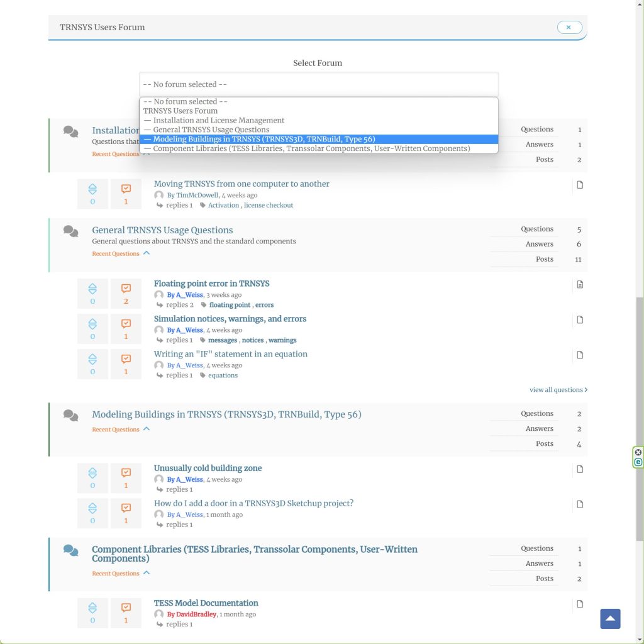The image size is (644, 644).
Task: Open General TRNSYS Usage Questions forum heading
Action: 162,230
